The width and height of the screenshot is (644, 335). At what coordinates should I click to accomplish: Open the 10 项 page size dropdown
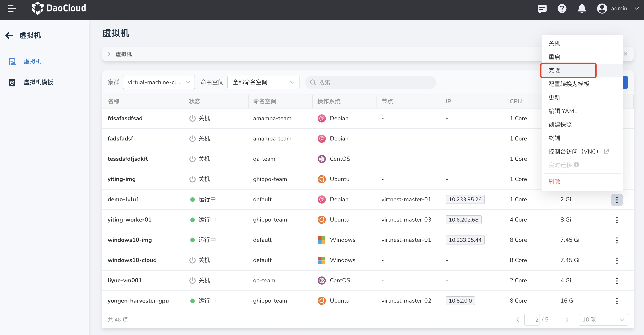(603, 319)
